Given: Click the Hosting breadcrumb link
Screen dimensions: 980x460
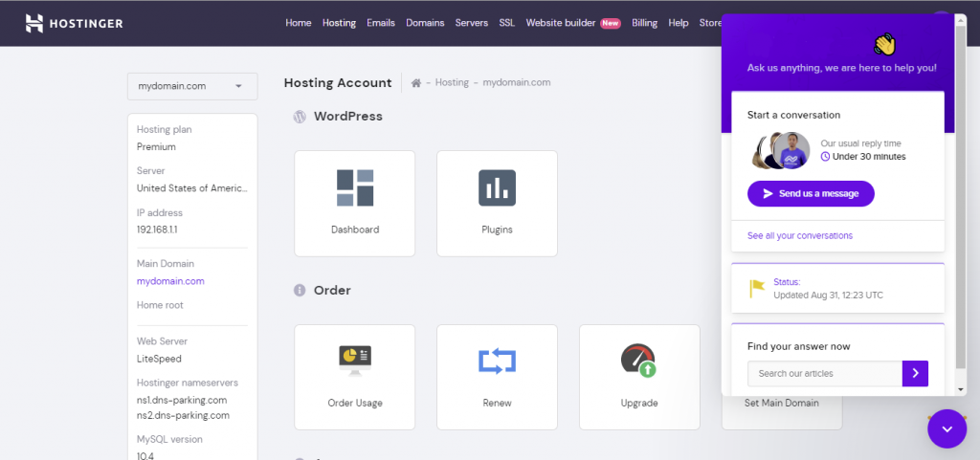Looking at the screenshot, I should click(x=452, y=82).
